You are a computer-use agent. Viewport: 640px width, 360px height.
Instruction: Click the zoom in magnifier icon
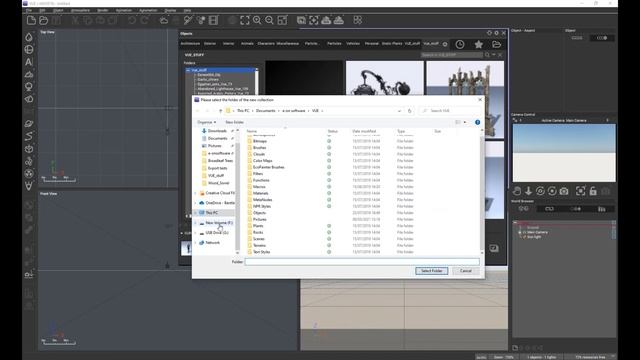pos(257,20)
